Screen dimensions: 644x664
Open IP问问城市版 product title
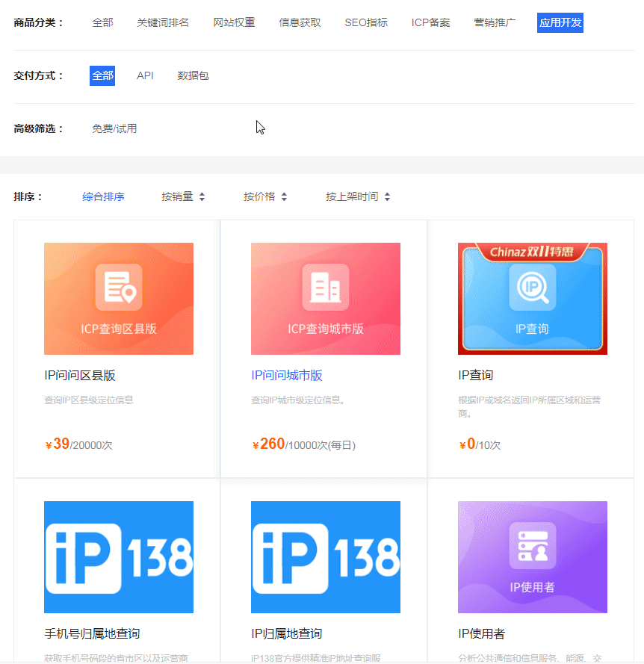[287, 375]
